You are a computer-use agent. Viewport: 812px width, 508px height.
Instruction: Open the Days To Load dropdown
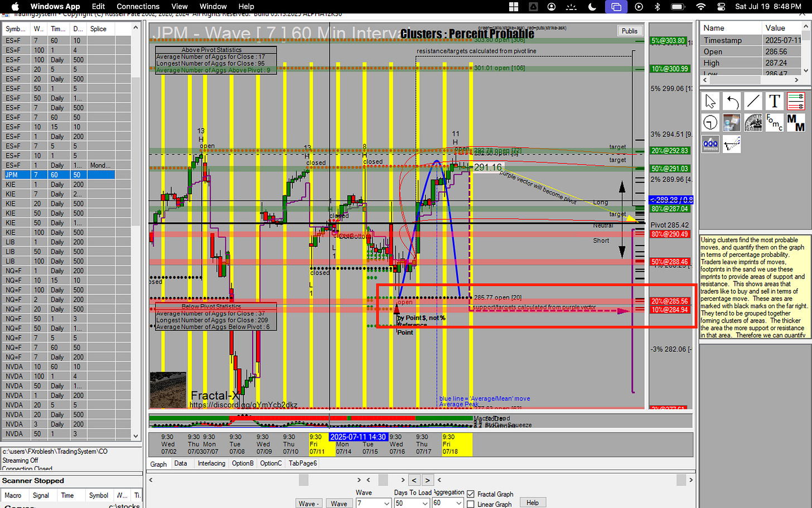[424, 504]
